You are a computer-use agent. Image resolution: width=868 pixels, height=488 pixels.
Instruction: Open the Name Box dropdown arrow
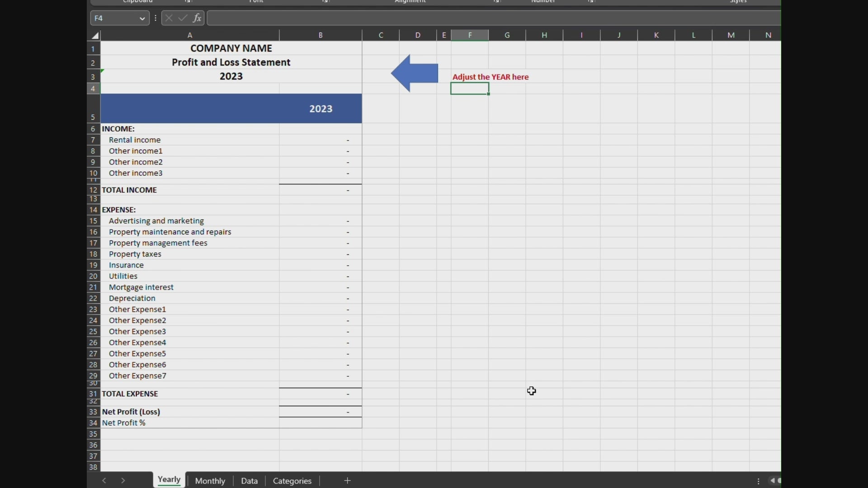142,19
